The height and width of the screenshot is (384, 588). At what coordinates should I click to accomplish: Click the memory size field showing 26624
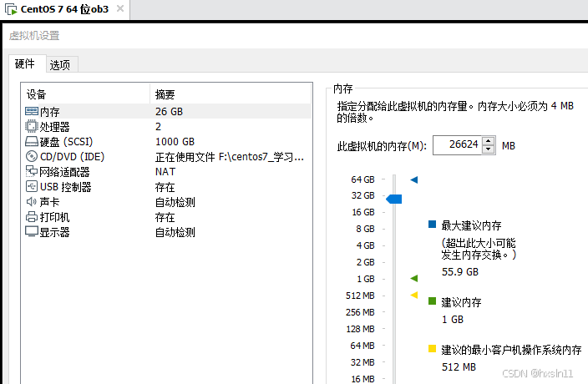(458, 145)
